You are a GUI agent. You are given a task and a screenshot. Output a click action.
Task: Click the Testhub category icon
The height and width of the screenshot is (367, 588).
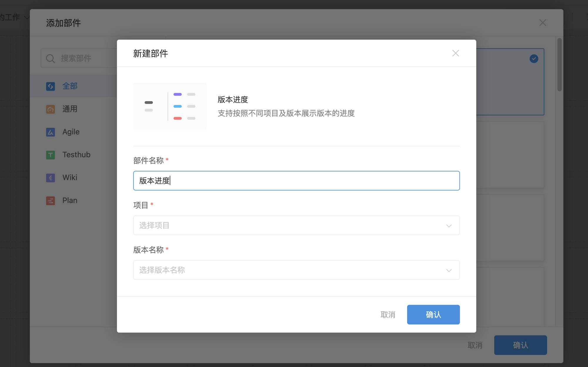51,155
